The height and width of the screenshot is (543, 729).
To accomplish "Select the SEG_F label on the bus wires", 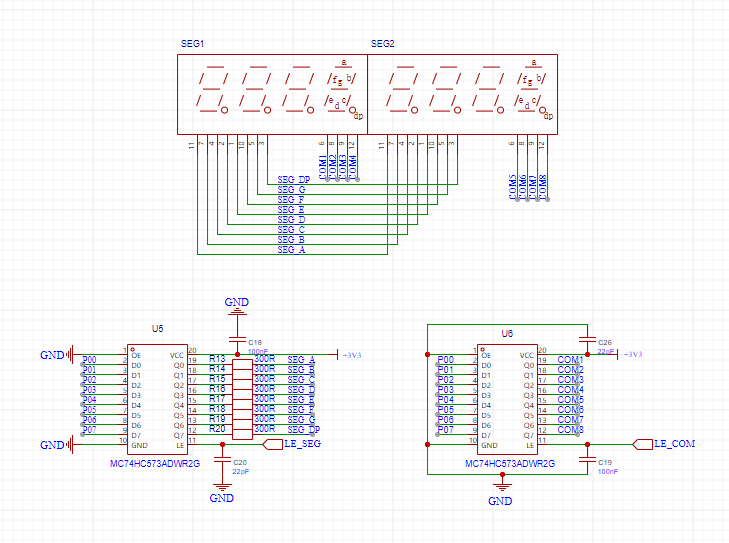I will (291, 199).
